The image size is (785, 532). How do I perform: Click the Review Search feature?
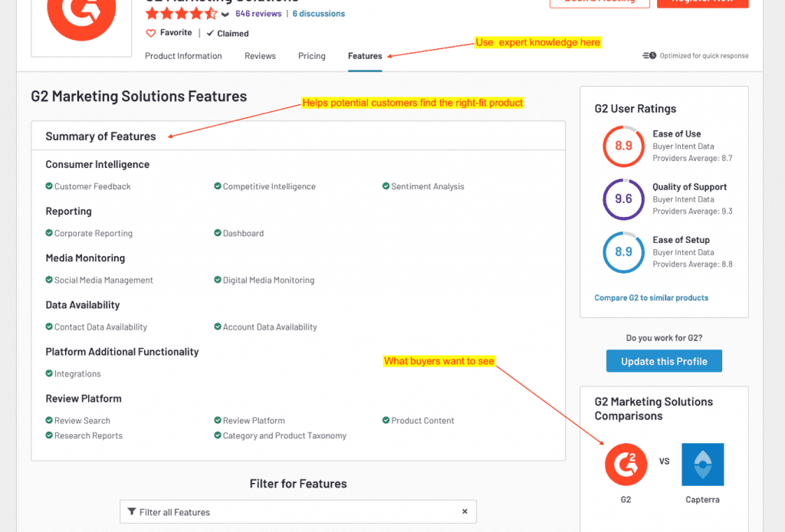77,420
